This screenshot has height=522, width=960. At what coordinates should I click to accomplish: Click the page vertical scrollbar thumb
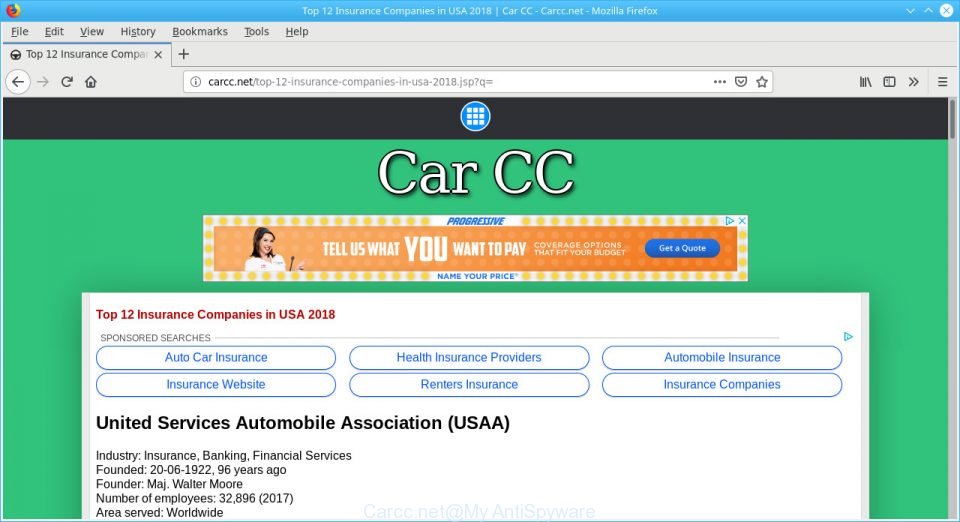tap(952, 119)
